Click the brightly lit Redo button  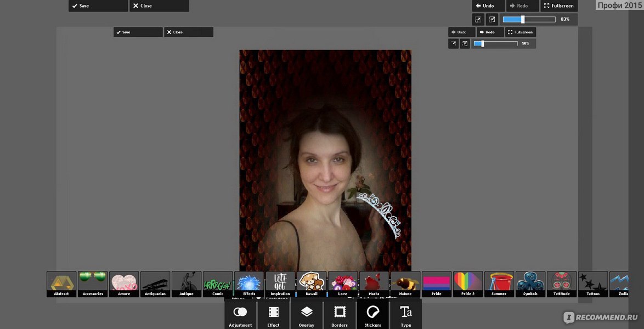coord(490,32)
